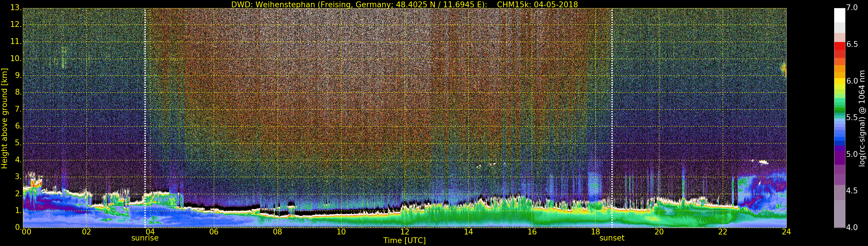The width and height of the screenshot is (868, 246).
Task: Click the time axis tick label 10
Action: (341, 232)
